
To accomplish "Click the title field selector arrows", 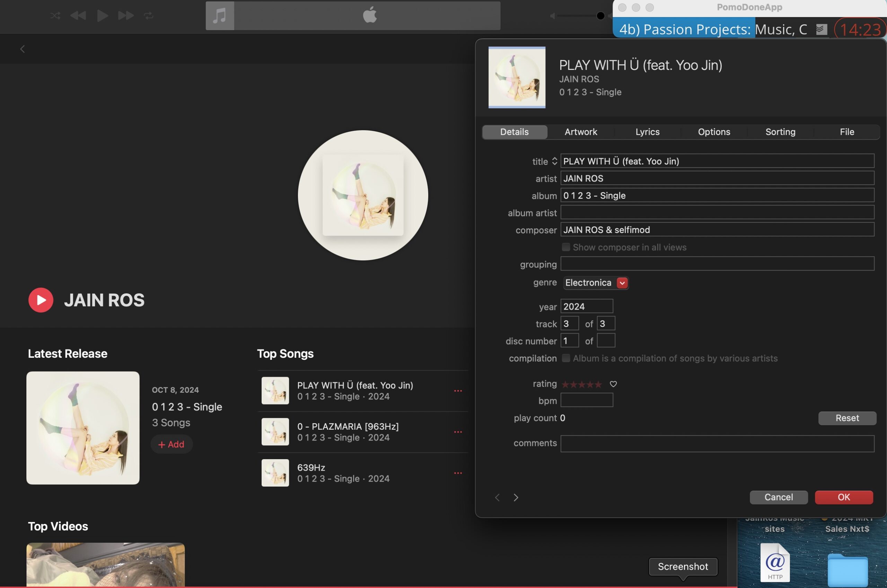I will [555, 161].
